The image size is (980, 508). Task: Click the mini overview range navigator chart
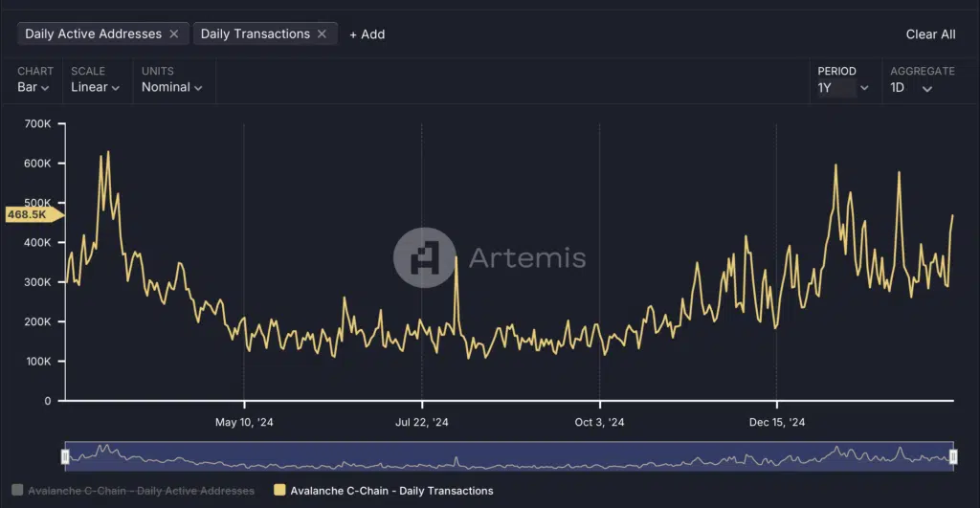(509, 456)
